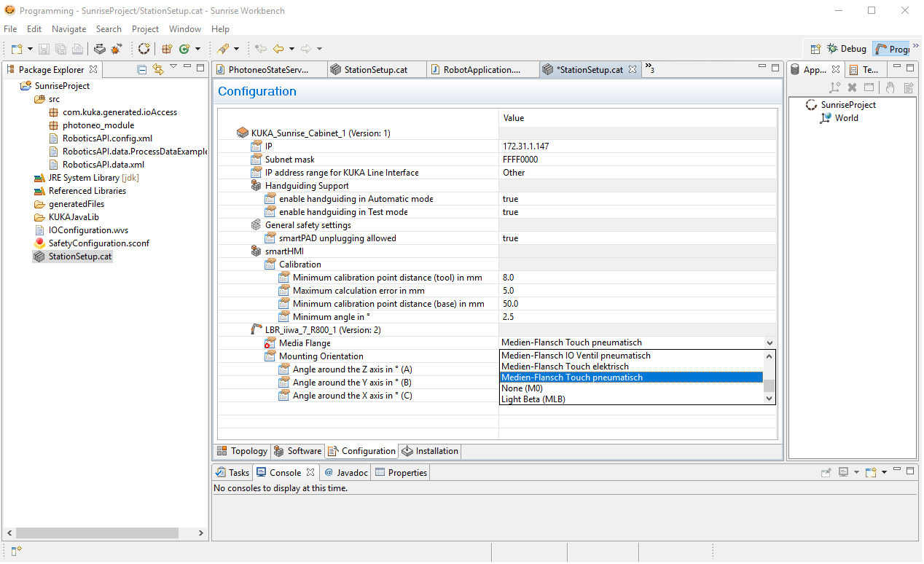This screenshot has height=564, width=924.
Task: Open the New wizard dropdown arrow
Action: (30, 49)
